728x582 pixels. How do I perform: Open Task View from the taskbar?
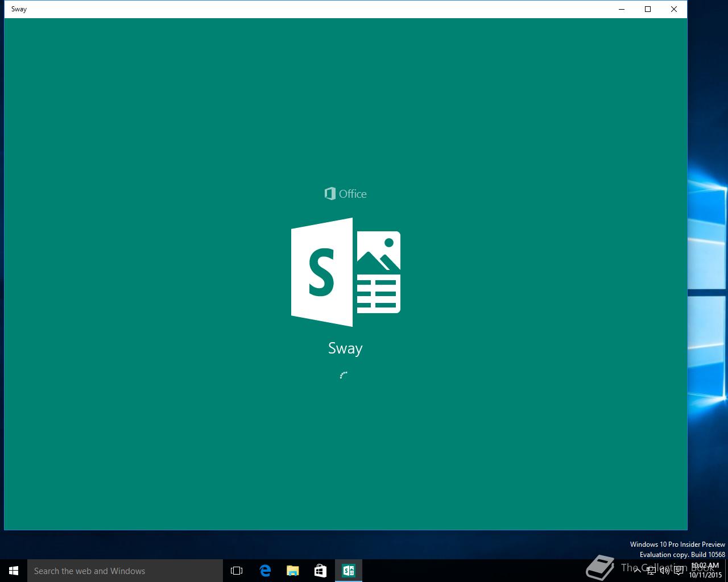tap(237, 571)
